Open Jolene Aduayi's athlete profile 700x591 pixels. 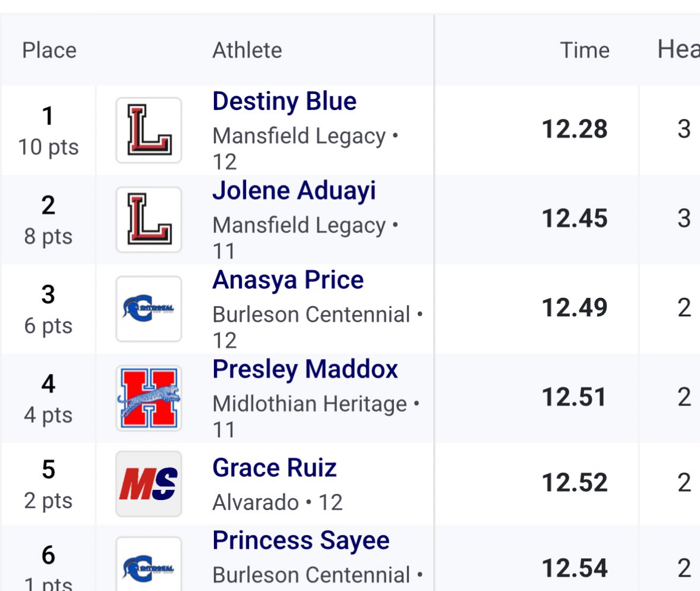click(294, 191)
